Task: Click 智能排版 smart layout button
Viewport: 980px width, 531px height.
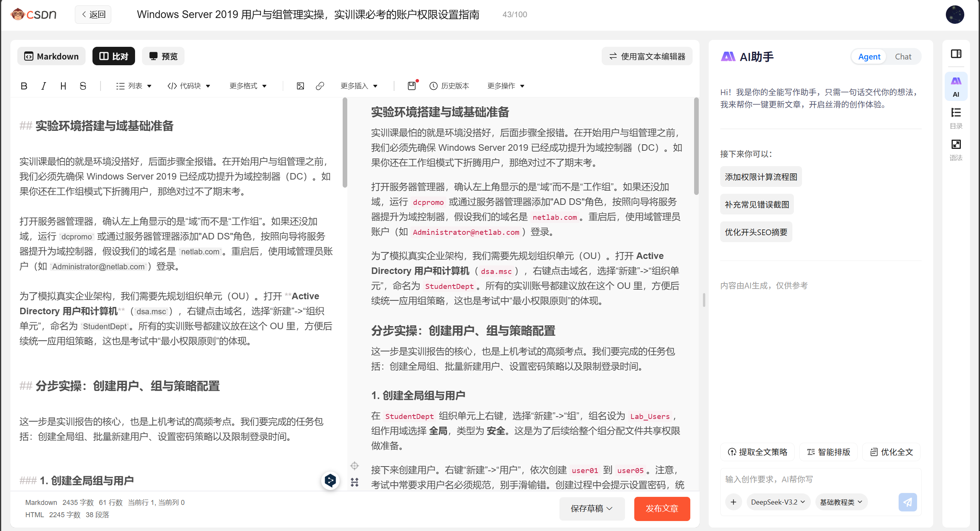Action: tap(828, 452)
